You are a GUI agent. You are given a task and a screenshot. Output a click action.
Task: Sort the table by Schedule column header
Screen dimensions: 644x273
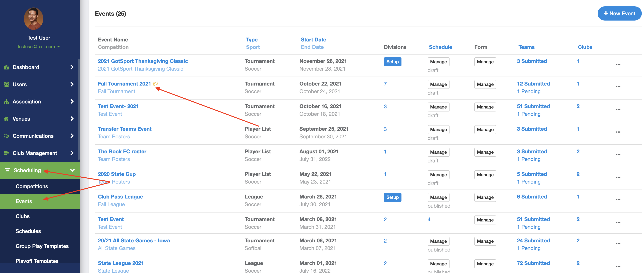coord(440,47)
